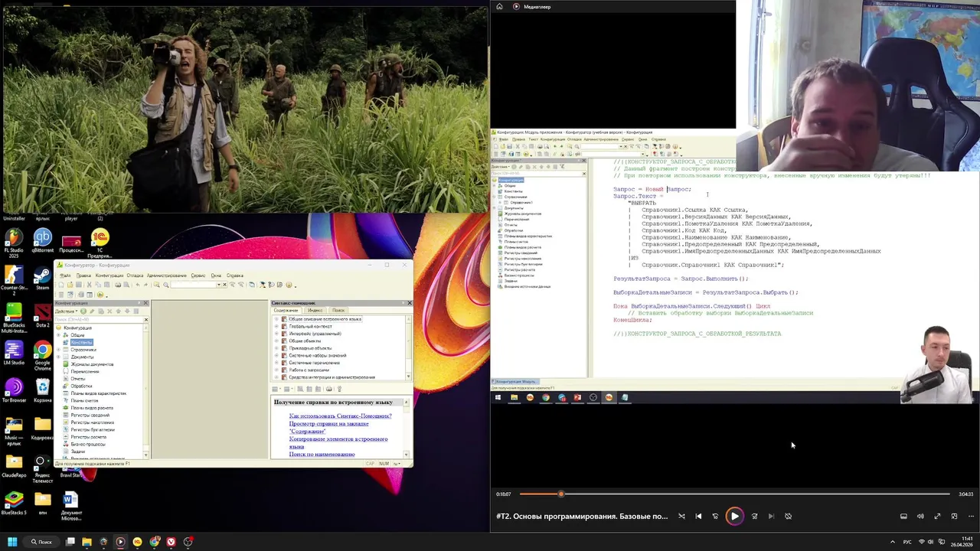
Task: Toggle repeat mode in media player
Action: click(788, 516)
